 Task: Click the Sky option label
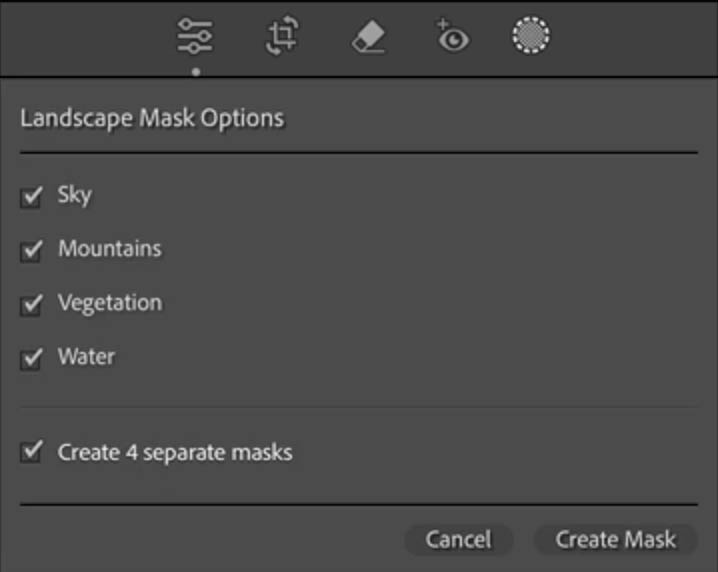coord(75,196)
